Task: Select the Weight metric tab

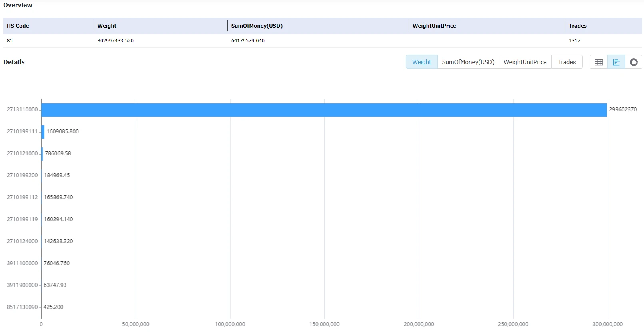Action: point(422,62)
